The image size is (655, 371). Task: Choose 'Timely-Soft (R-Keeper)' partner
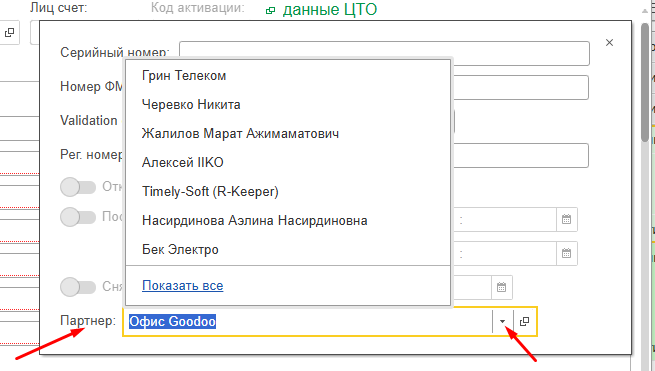(x=288, y=191)
